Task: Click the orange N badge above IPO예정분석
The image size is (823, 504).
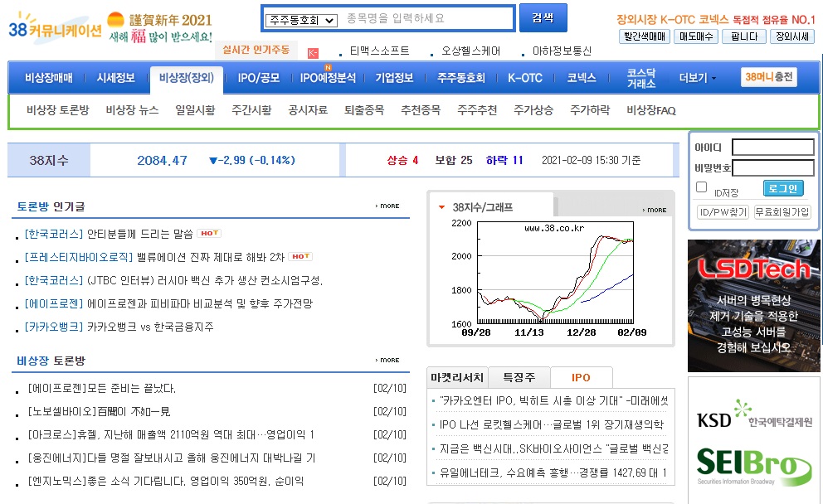Action: (328, 67)
